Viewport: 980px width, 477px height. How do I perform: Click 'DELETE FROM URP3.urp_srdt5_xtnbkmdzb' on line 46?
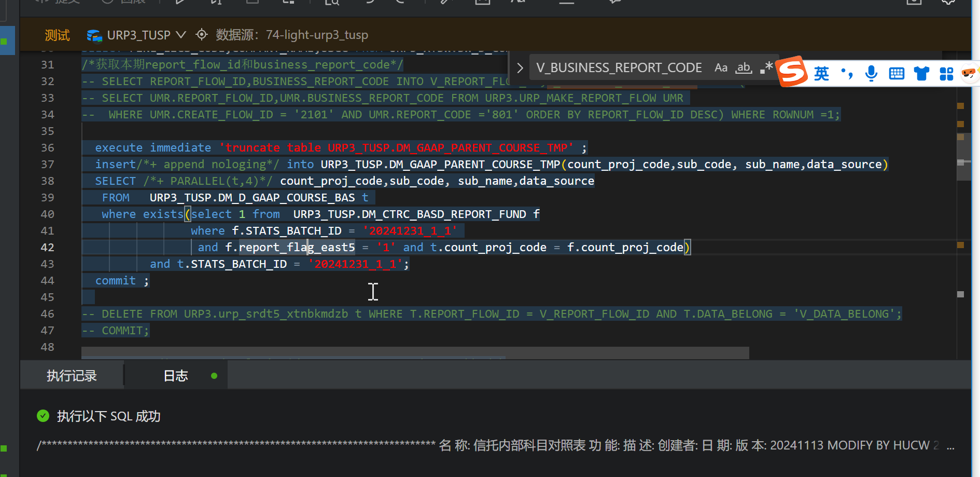tap(225, 314)
